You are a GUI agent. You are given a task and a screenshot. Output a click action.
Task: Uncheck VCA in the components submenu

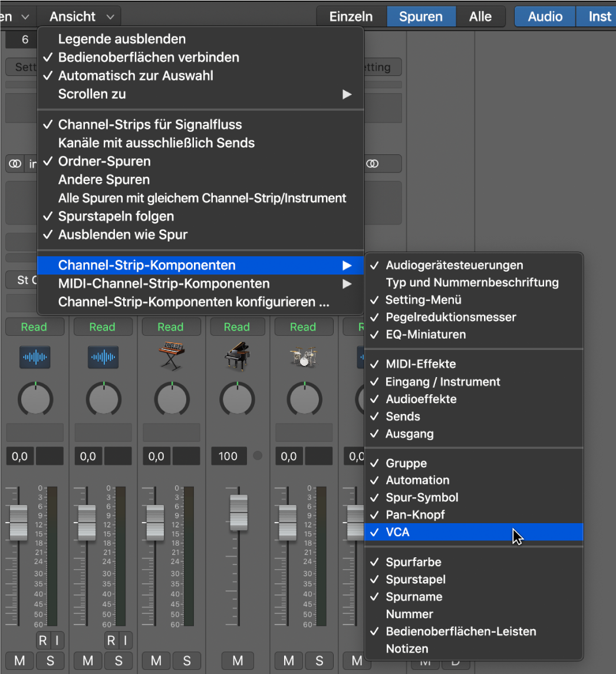click(x=397, y=532)
